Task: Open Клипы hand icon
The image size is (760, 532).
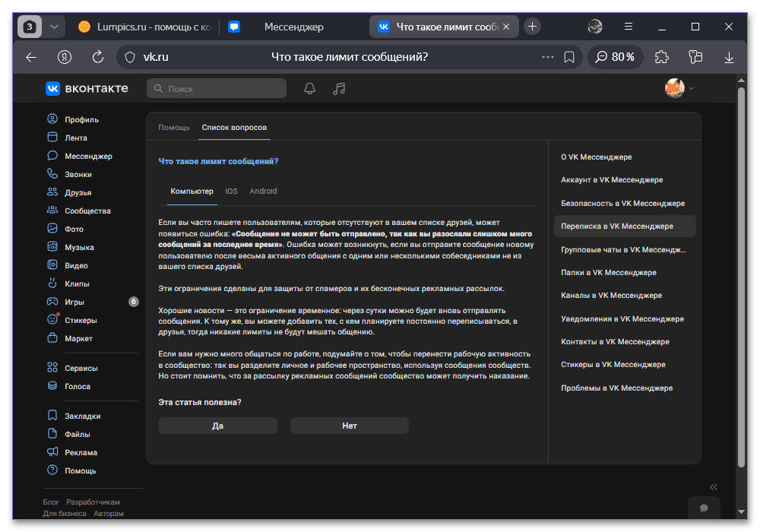Action: coord(52,283)
